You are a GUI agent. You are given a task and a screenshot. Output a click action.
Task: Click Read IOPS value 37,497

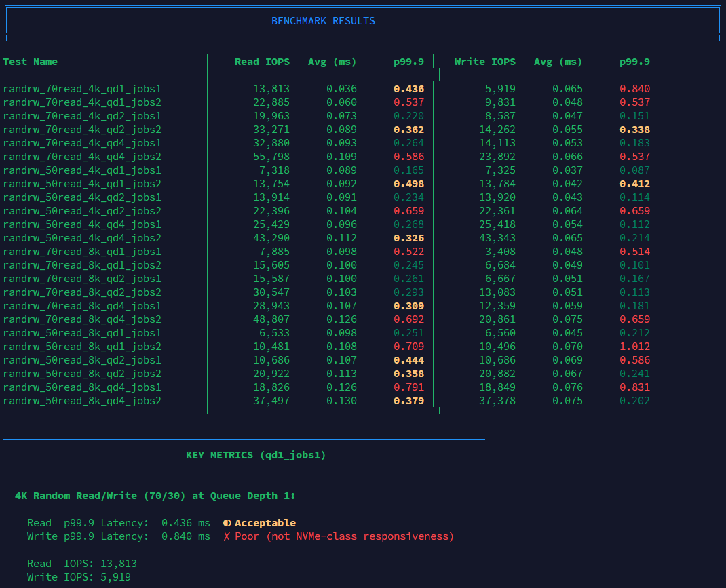point(271,401)
